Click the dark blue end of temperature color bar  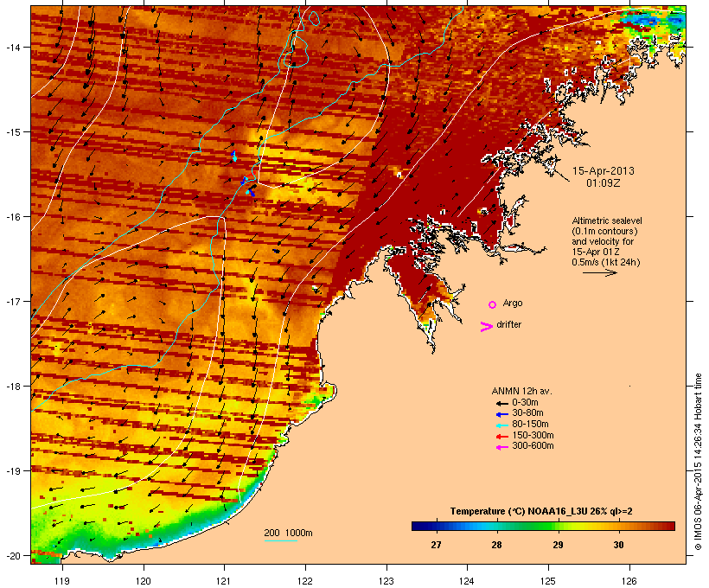417,526
